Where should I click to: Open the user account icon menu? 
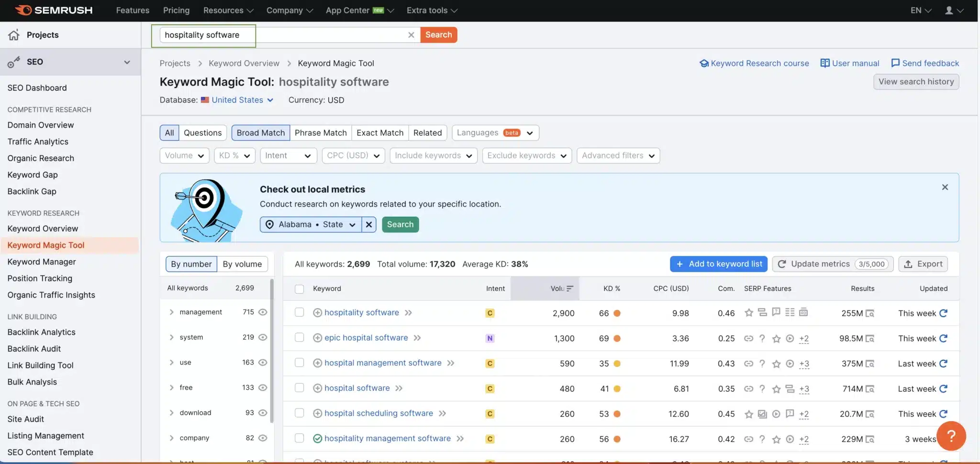[x=954, y=10]
